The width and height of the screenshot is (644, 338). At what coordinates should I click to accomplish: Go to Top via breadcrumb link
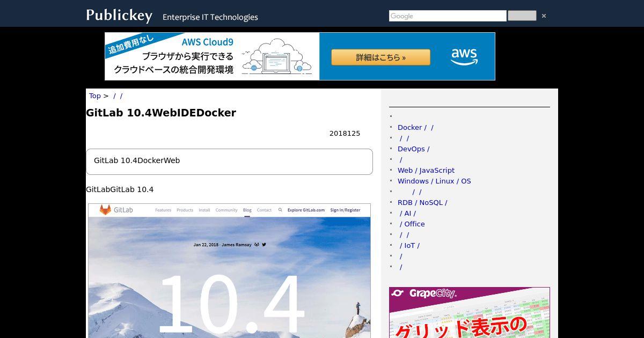95,96
